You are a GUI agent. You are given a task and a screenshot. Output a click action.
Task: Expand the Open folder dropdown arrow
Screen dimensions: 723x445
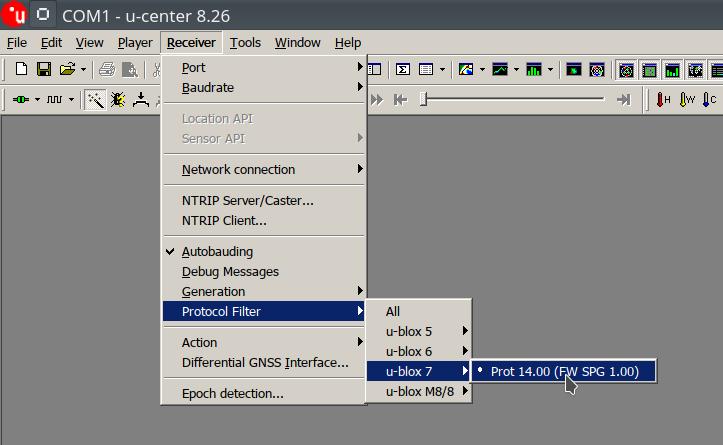tap(83, 70)
